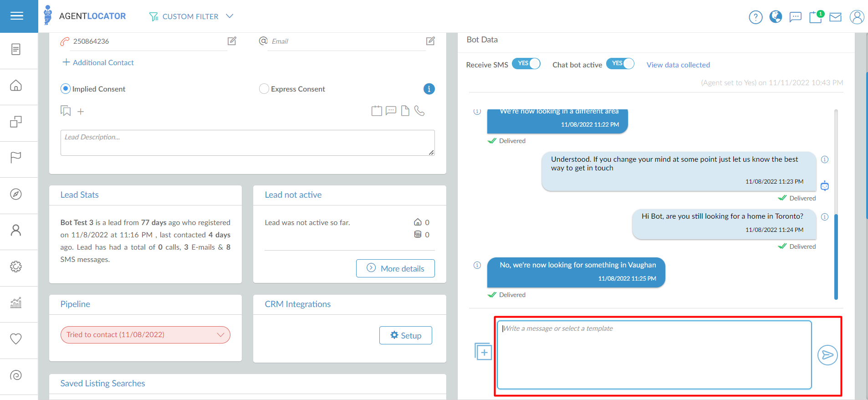Click the message bubble icon above description
The height and width of the screenshot is (400, 868).
coord(391,111)
